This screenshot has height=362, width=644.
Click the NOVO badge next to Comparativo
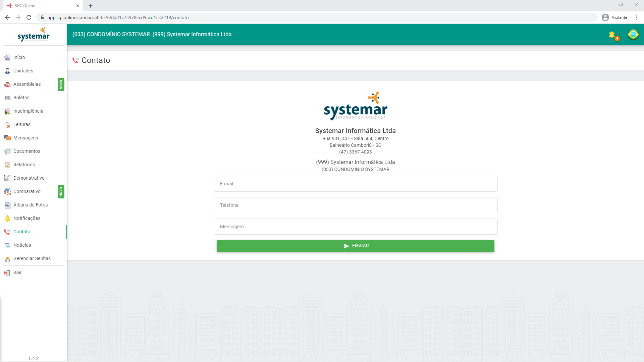click(x=61, y=192)
